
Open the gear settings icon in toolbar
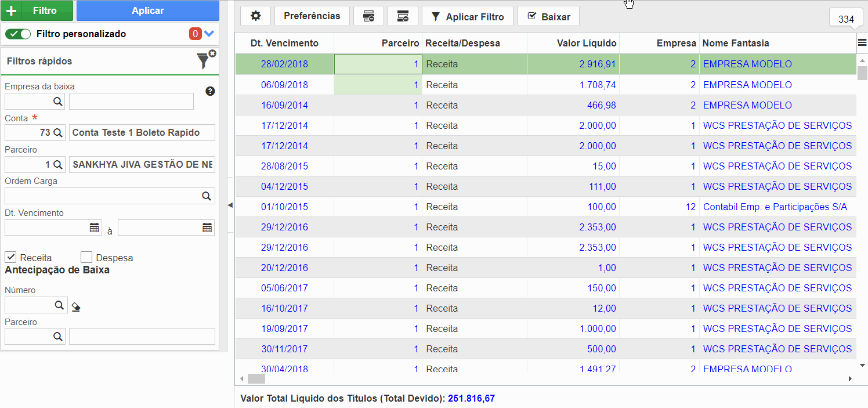click(x=256, y=16)
